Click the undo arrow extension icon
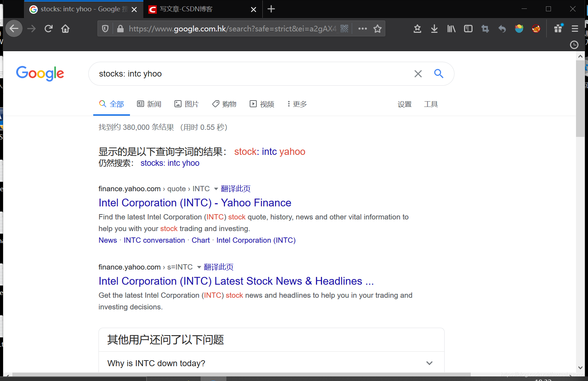The image size is (588, 381). click(502, 29)
